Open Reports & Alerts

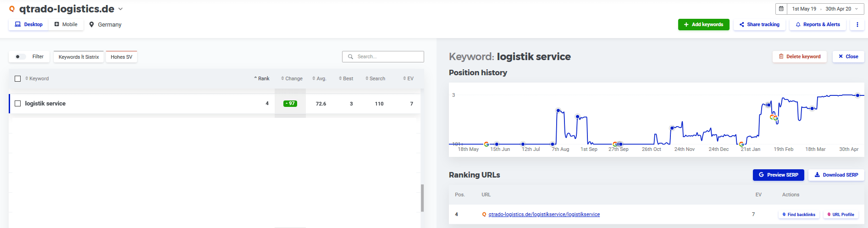[818, 24]
